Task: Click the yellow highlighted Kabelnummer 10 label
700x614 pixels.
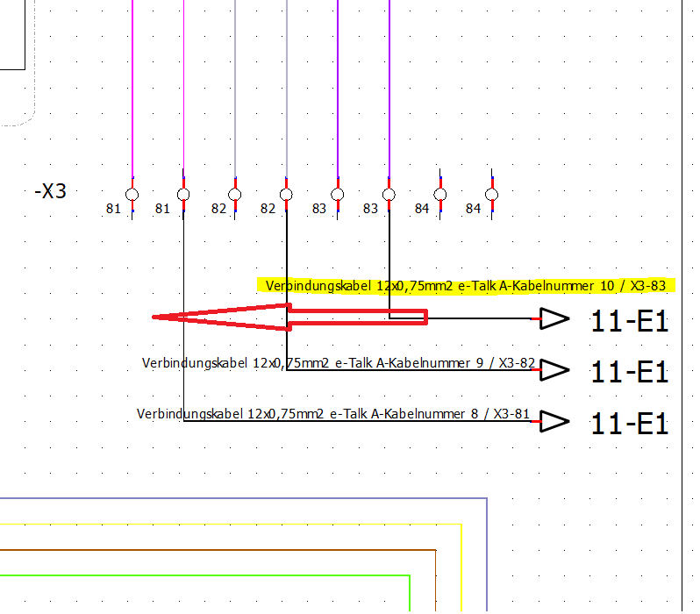Action: (466, 286)
